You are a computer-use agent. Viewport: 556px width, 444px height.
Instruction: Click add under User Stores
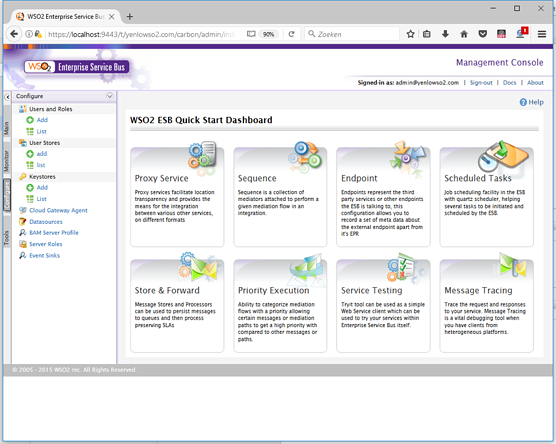[42, 154]
